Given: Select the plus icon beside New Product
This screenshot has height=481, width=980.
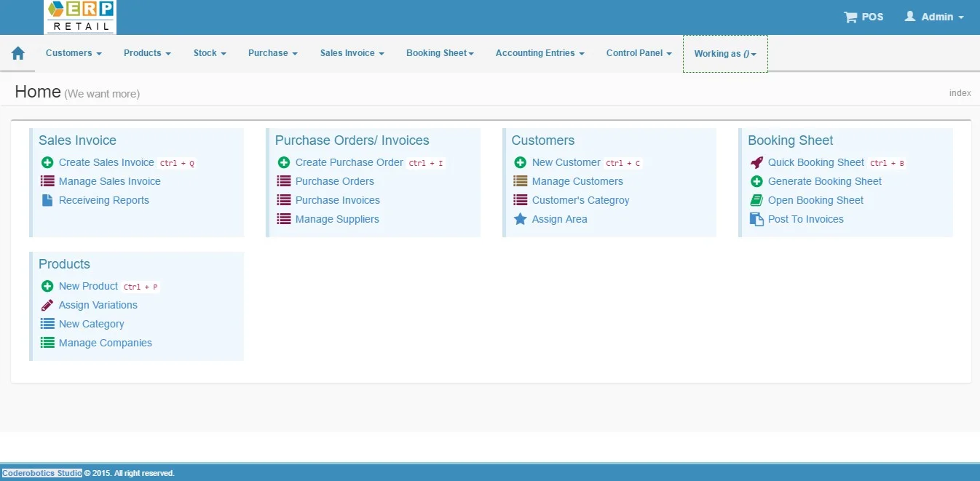Looking at the screenshot, I should coord(47,286).
